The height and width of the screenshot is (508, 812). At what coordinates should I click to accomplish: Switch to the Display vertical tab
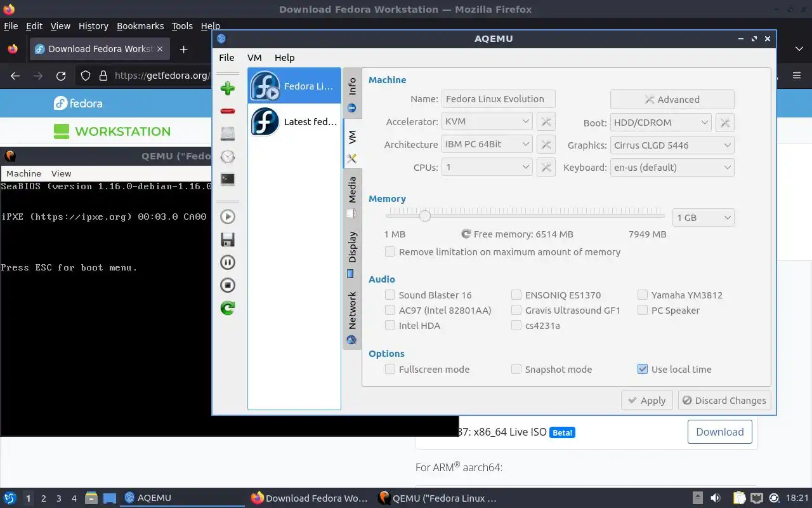(352, 253)
